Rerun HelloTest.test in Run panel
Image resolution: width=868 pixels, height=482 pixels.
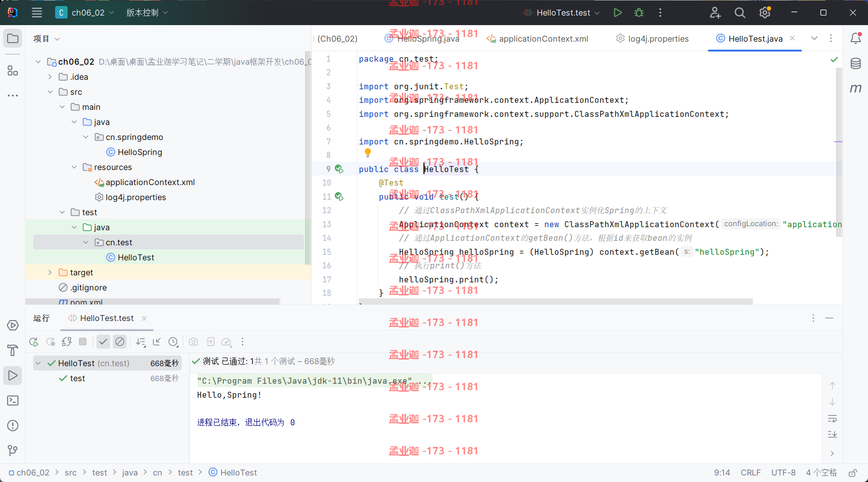(x=34, y=342)
